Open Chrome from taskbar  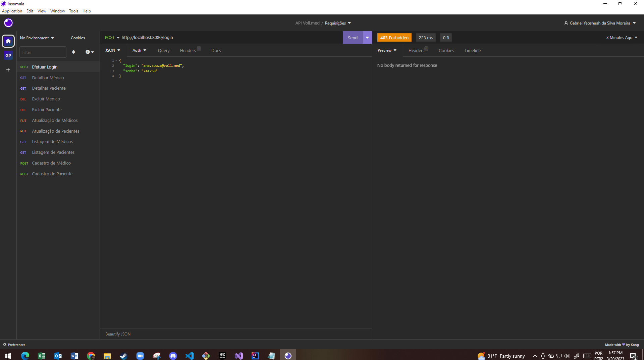tap(91, 356)
